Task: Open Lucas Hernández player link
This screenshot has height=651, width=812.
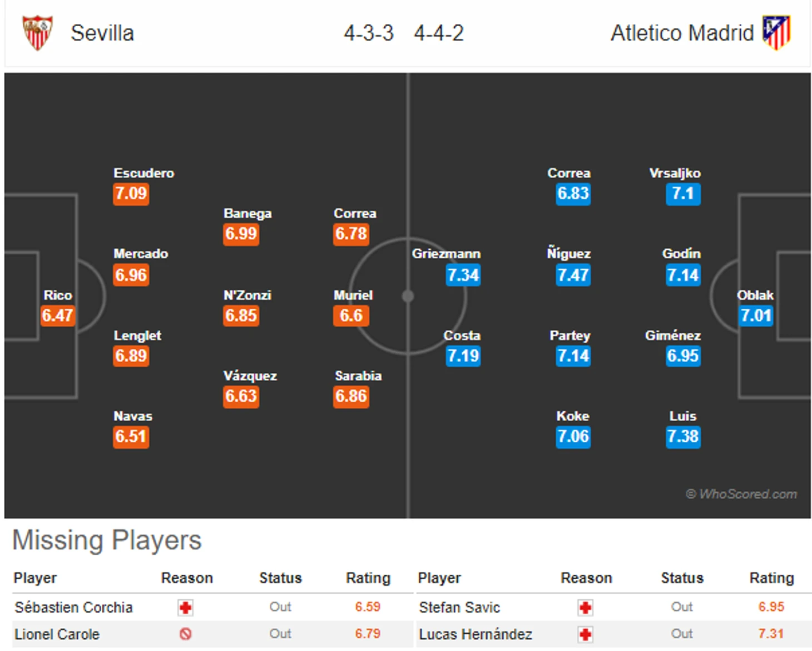Action: click(x=476, y=634)
